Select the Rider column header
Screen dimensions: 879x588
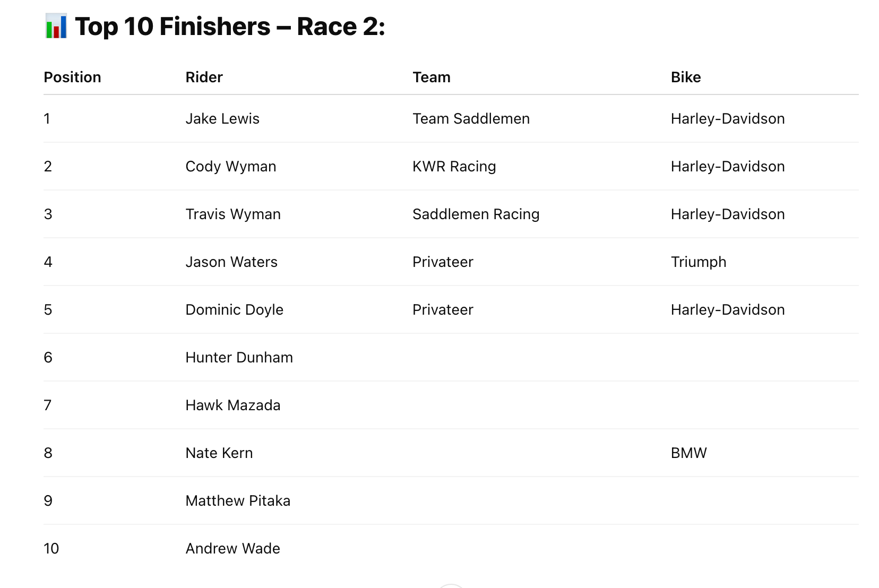pos(204,77)
